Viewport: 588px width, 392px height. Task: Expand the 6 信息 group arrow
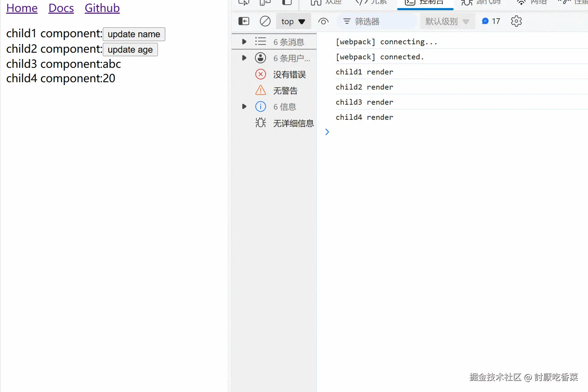244,106
